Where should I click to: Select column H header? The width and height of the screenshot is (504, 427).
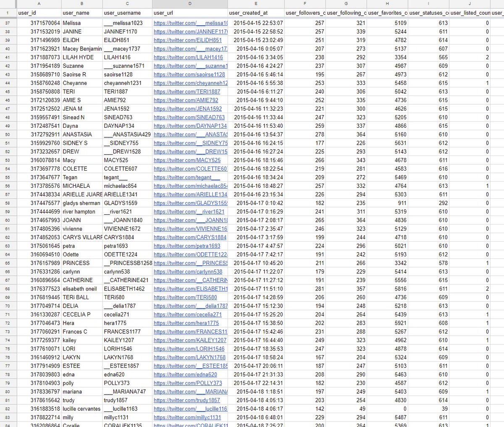[x=387, y=4]
